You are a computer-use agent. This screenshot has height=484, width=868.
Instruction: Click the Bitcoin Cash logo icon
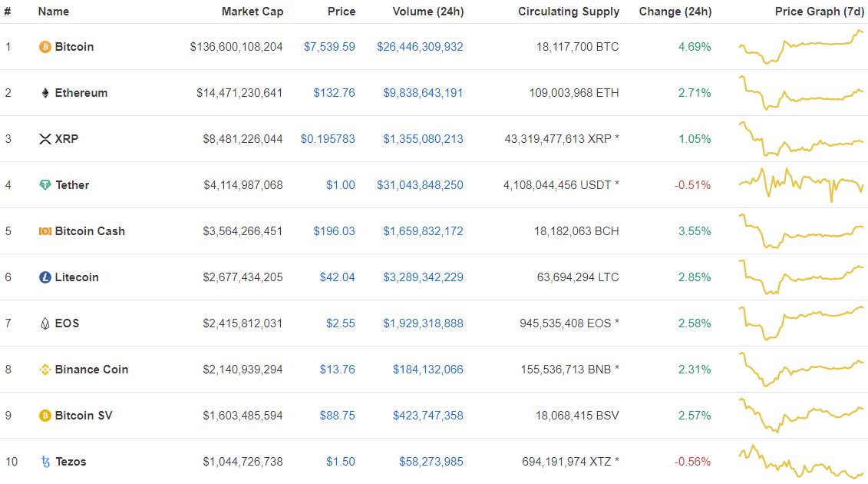pos(45,231)
